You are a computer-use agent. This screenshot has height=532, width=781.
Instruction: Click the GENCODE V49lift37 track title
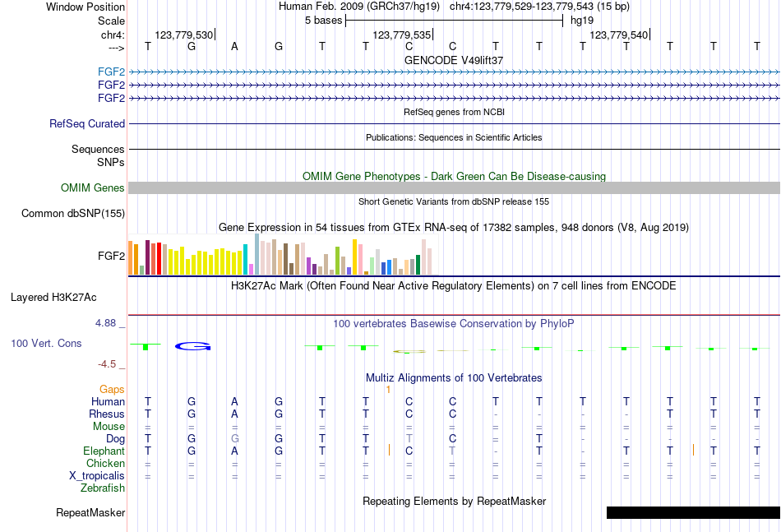tap(454, 60)
